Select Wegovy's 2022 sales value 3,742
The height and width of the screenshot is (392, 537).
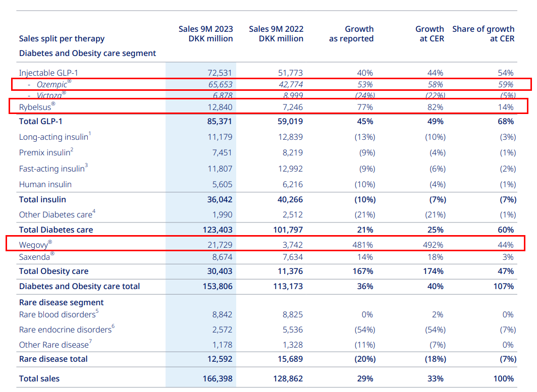tap(293, 245)
